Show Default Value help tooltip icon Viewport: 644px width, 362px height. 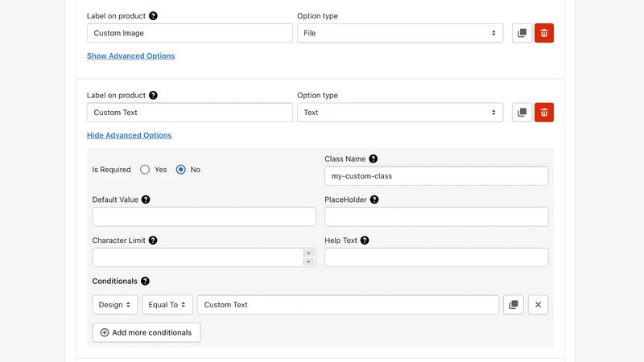pos(146,200)
